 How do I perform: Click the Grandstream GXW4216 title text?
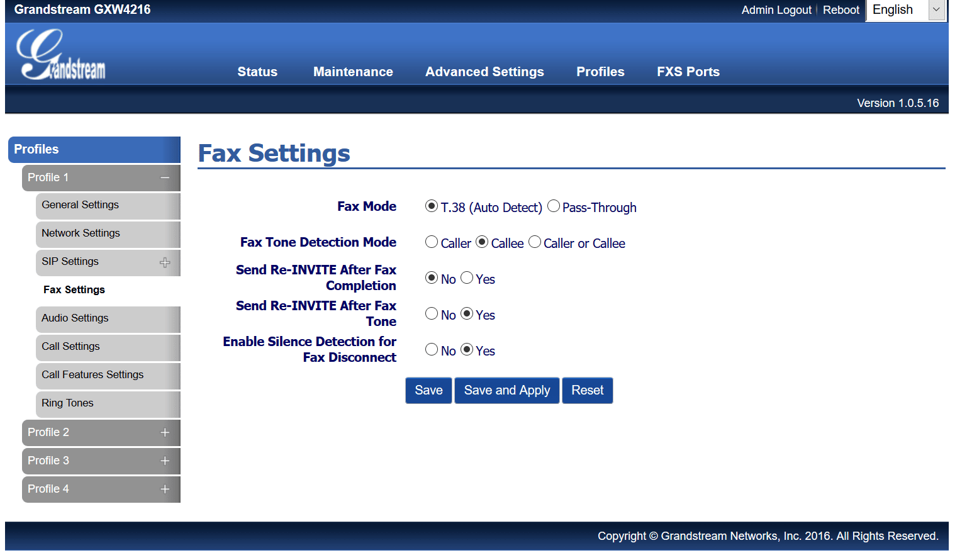(82, 9)
